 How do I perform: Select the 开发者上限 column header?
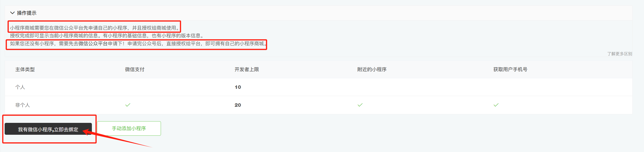247,69
